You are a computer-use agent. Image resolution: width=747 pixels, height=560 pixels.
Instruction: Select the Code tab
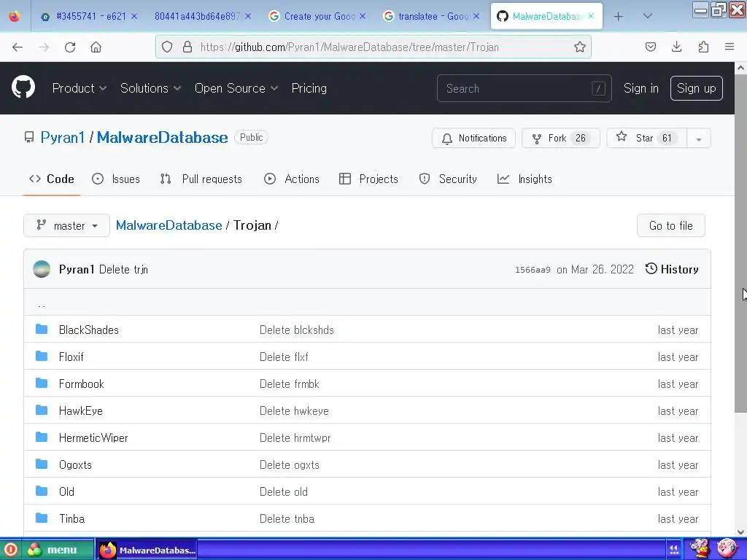52,179
